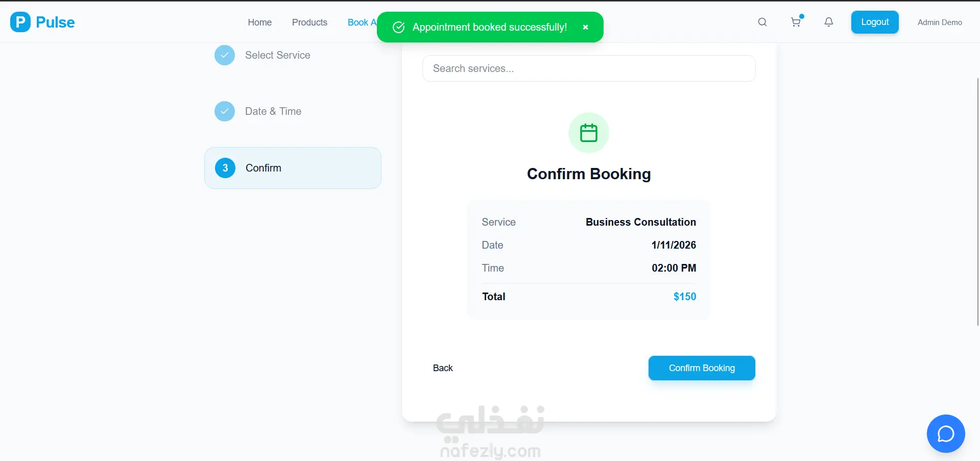Click the Search services input field
This screenshot has height=461, width=980.
589,68
